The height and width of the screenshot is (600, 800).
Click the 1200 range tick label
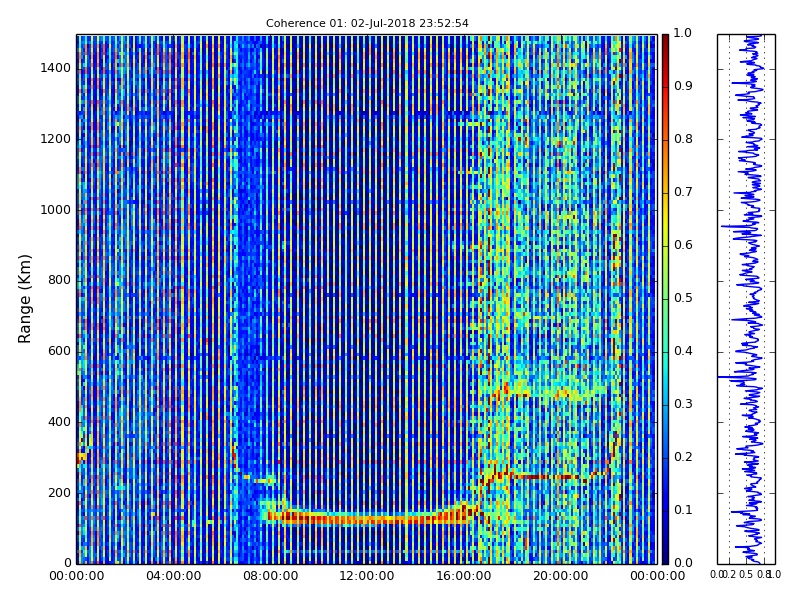point(56,139)
